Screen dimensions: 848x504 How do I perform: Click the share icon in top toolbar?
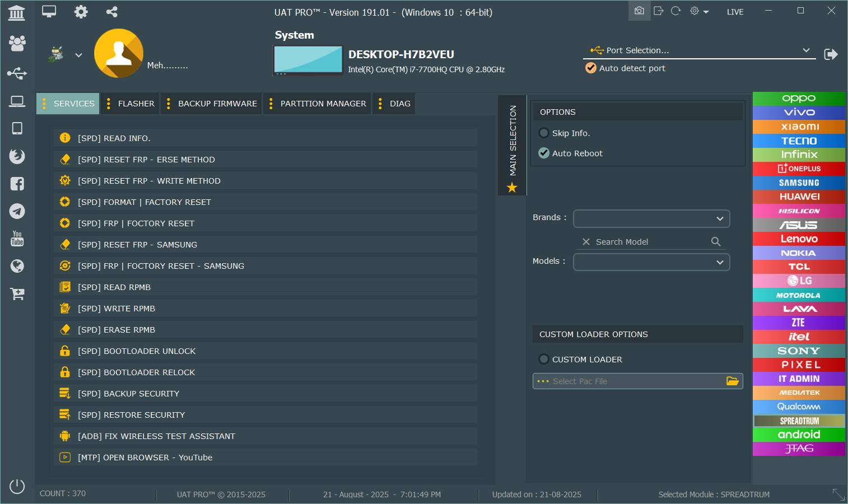112,12
